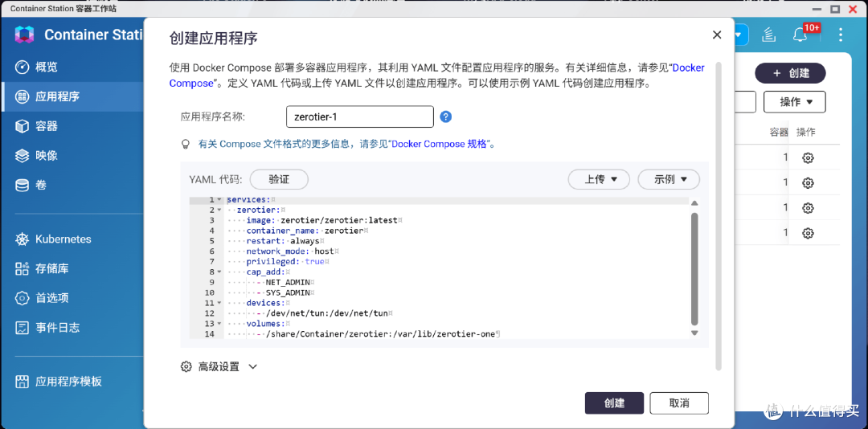The width and height of the screenshot is (868, 429).
Task: Click the 应用程序模板 store icon
Action: click(x=22, y=382)
